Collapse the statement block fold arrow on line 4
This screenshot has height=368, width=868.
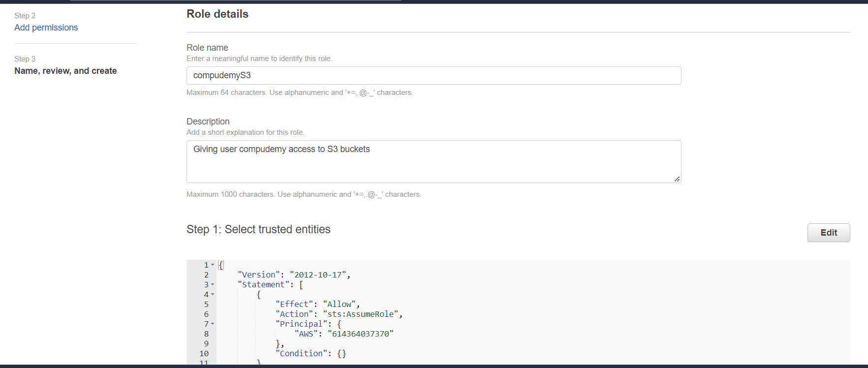[213, 294]
